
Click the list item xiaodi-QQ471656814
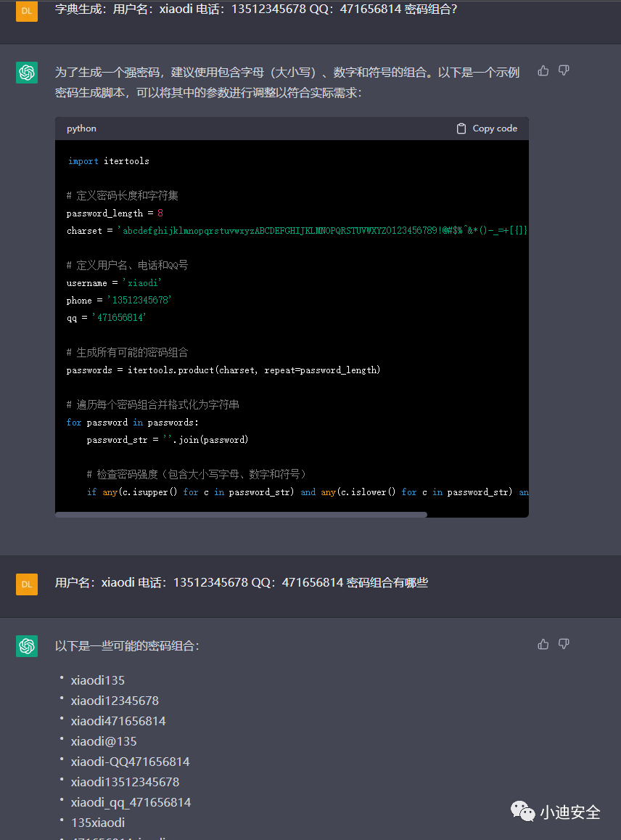tap(130, 762)
